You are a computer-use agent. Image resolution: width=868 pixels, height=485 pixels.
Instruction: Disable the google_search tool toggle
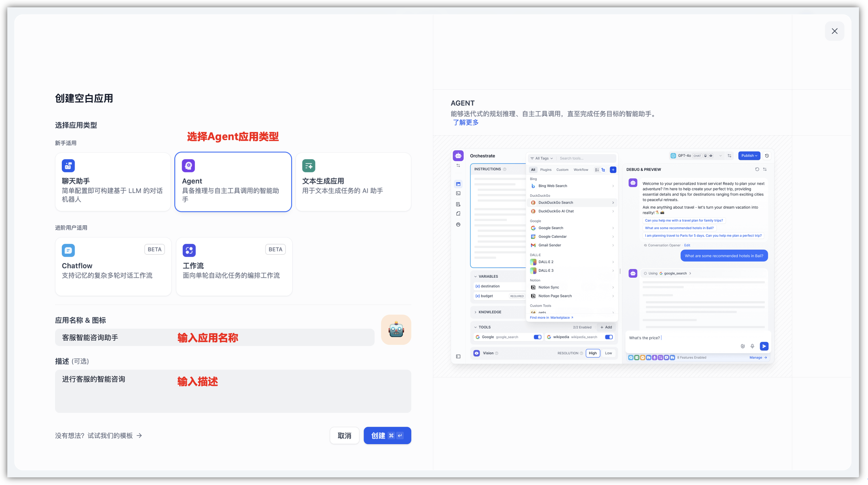pyautogui.click(x=538, y=337)
